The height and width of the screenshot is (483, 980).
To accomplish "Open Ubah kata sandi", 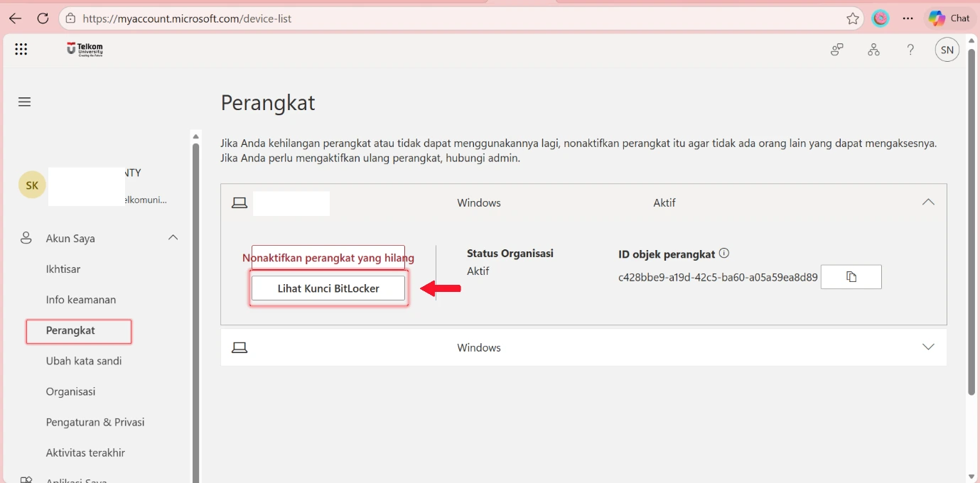I will [x=84, y=361].
